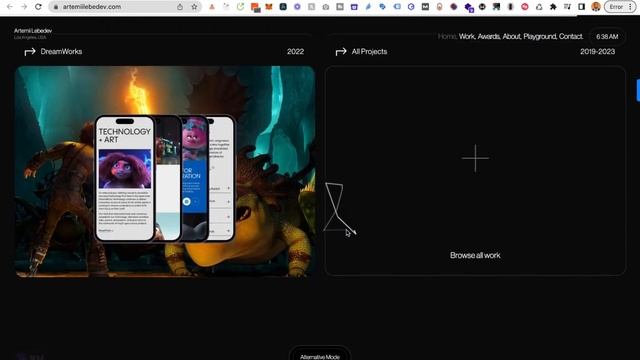Open the Awards nav link

(489, 36)
